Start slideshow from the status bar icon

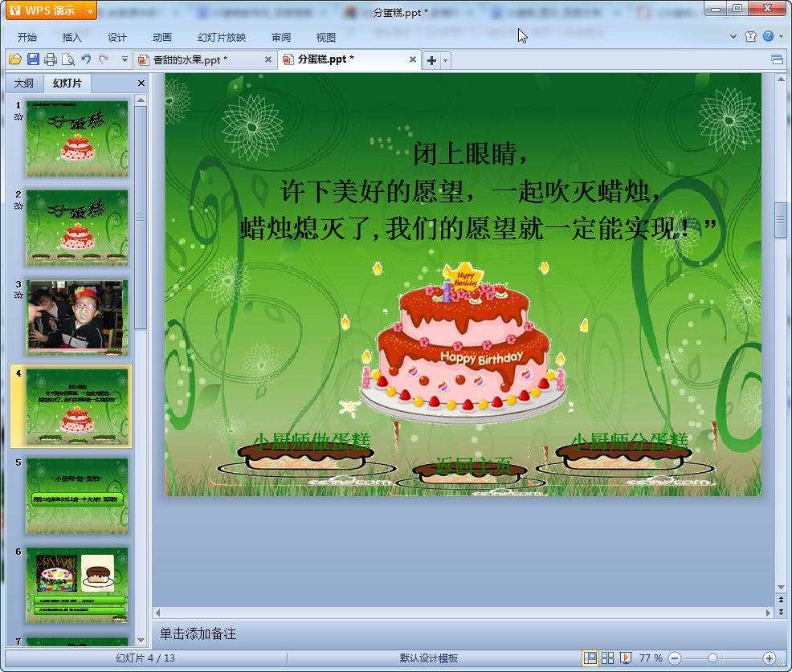[x=625, y=658]
